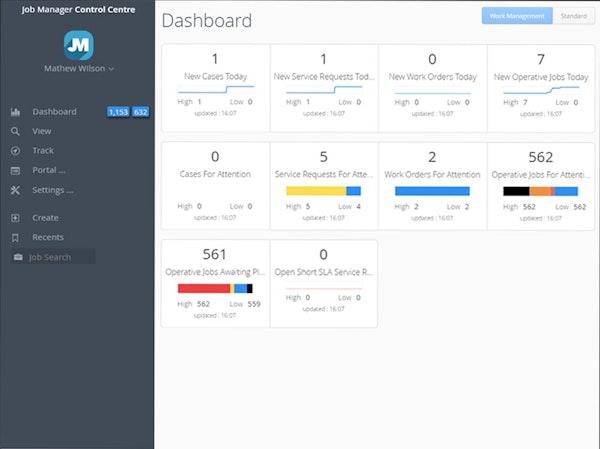Click the yellow Service Requests For Attention bar
Image resolution: width=600 pixels, height=449 pixels.
315,191
